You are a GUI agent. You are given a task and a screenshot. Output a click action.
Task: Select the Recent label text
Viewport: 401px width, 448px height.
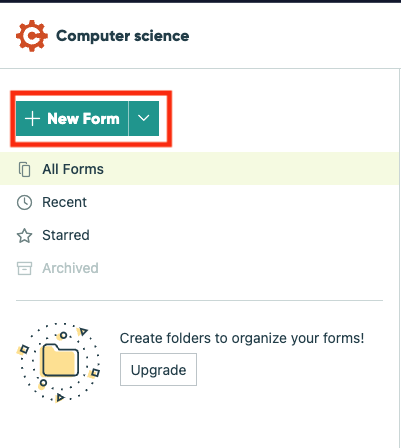pos(65,202)
